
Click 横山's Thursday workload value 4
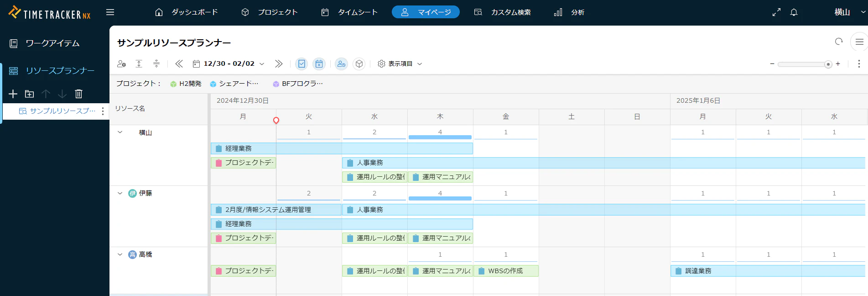[x=440, y=132]
